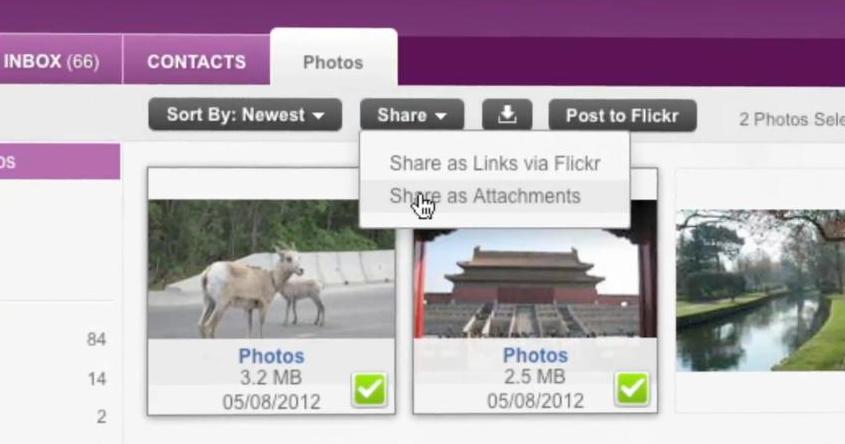The image size is (845, 444).
Task: Open the Photos link under the sheep photo
Action: (271, 356)
